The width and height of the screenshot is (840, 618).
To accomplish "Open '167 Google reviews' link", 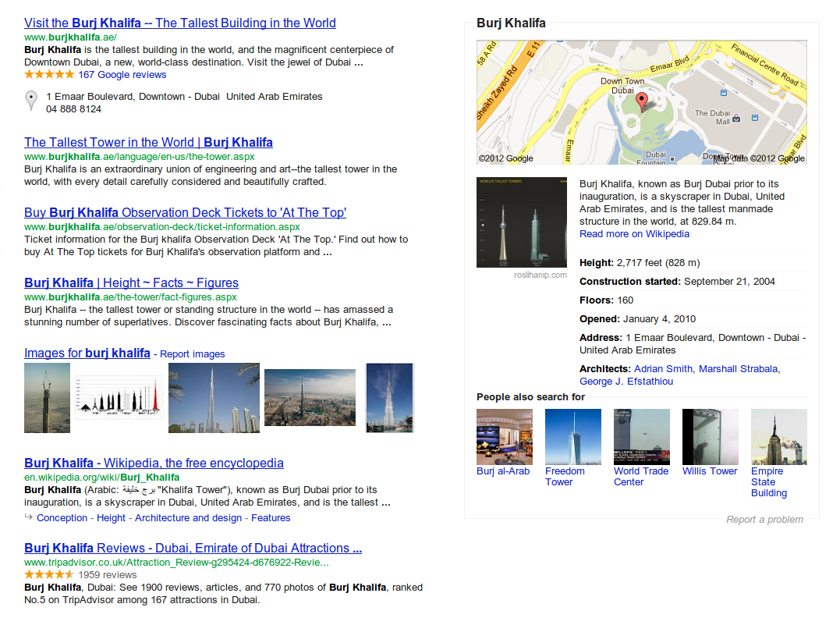I will (122, 75).
